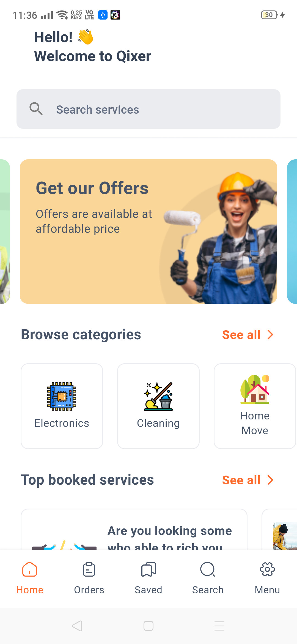Tap Android recent apps button
The image size is (297, 644).
(219, 626)
